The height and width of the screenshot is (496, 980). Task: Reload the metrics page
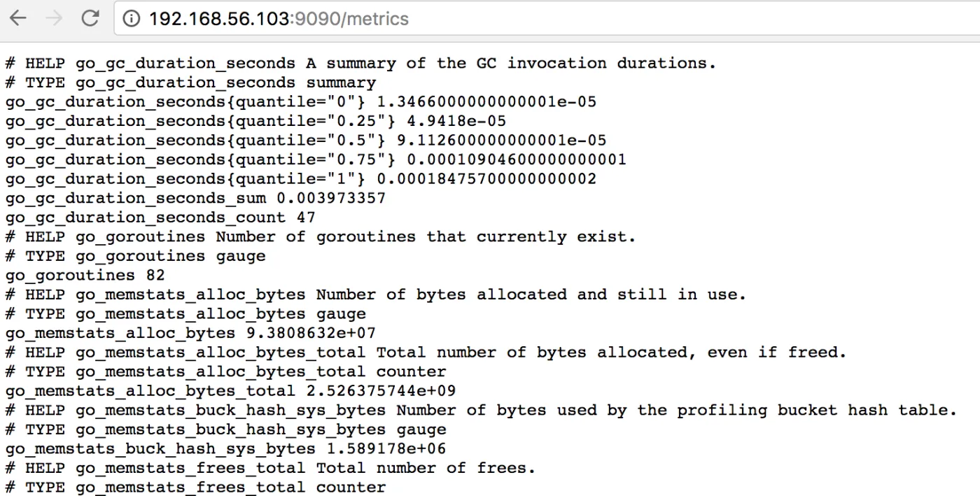[90, 18]
